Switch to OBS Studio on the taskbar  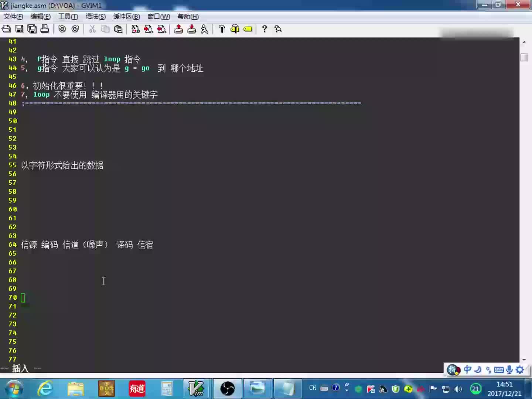pyautogui.click(x=227, y=389)
